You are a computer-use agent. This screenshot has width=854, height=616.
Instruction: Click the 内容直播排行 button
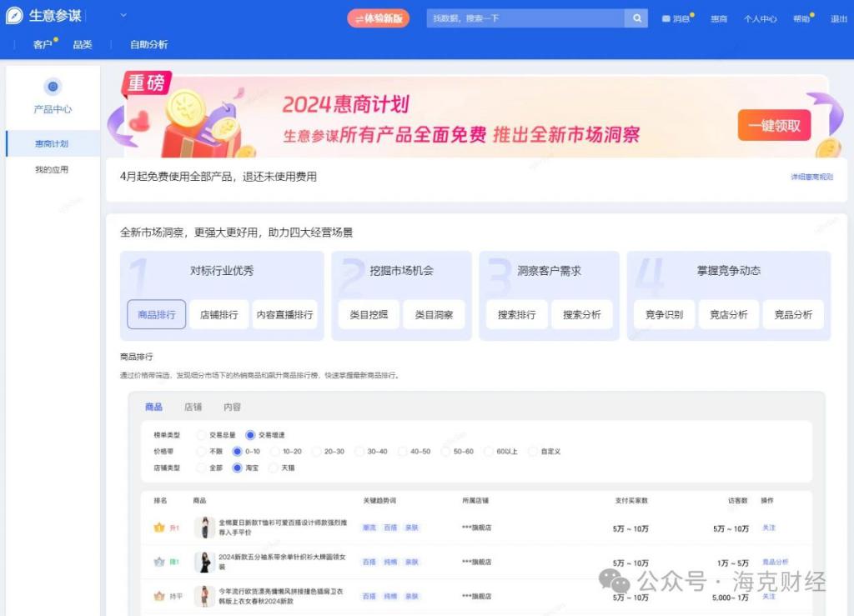coord(285,314)
